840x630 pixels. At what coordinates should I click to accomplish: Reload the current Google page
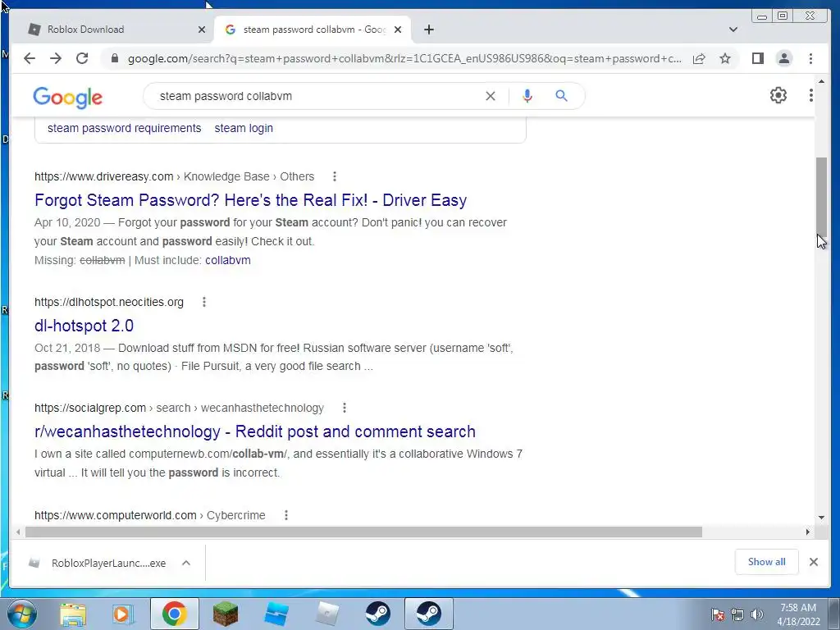(82, 58)
